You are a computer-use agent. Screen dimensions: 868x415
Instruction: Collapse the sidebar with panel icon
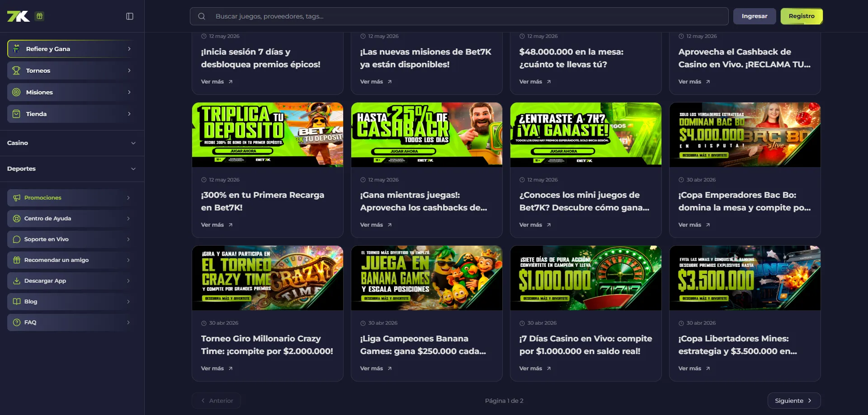[x=130, y=16]
